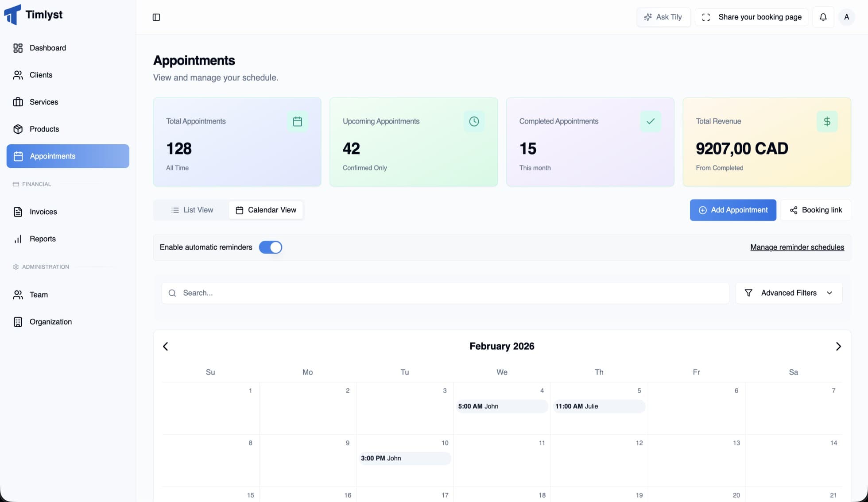Go to previous month with left chevron
Screen dimensions: 868x502
165,347
